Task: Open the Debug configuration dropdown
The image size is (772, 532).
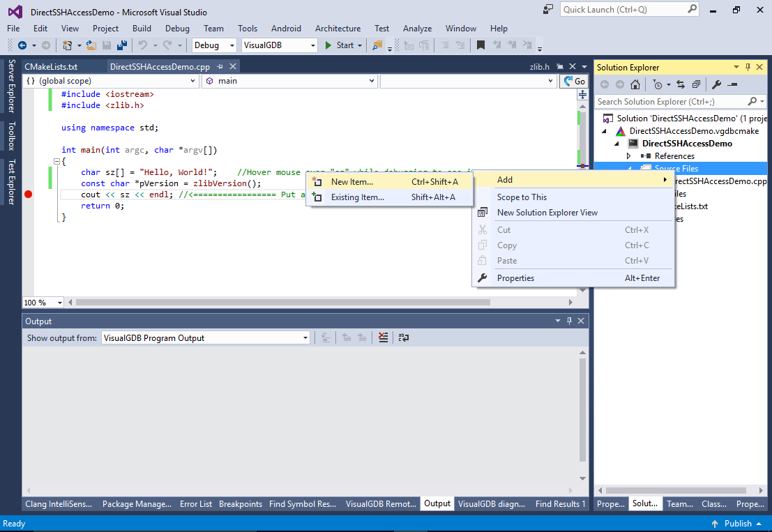Action: click(x=215, y=45)
